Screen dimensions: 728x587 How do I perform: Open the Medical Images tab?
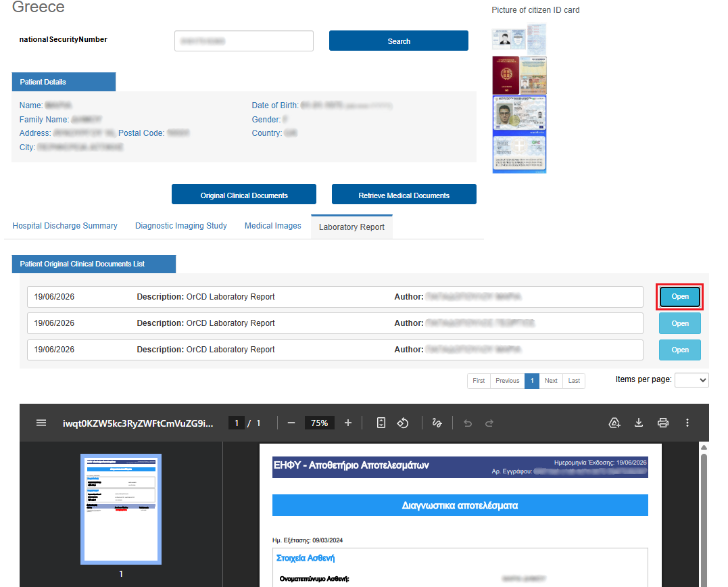pyautogui.click(x=273, y=226)
